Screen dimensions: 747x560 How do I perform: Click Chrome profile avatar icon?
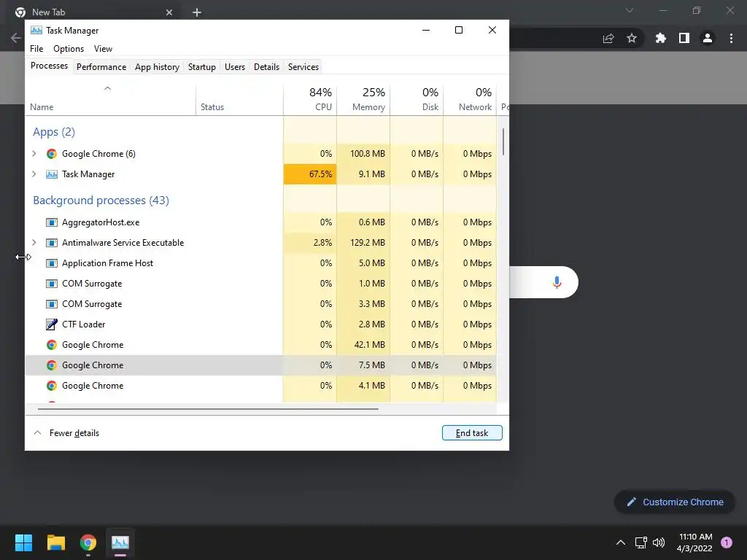click(x=708, y=38)
